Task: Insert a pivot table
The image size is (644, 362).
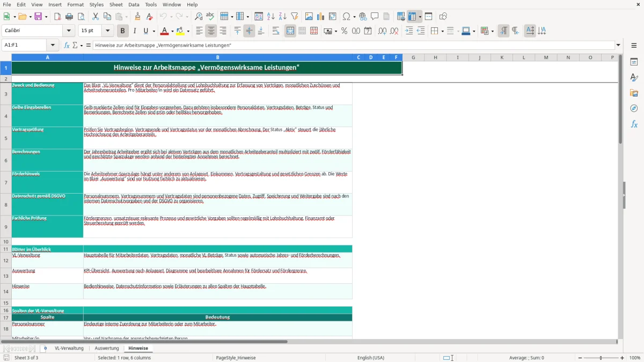Action: 333,17
